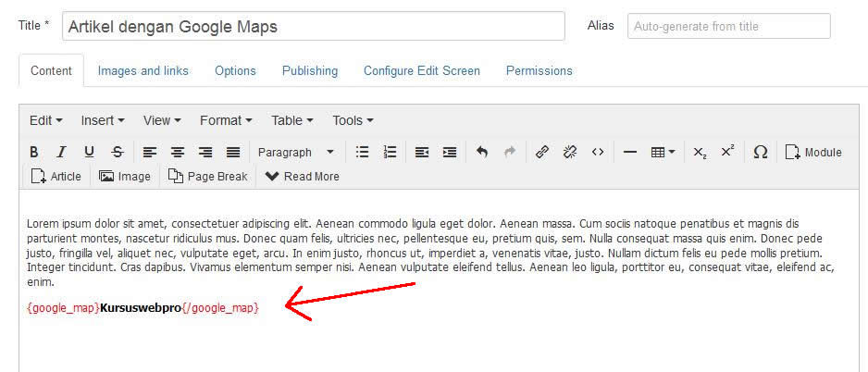Insert or edit link
The height and width of the screenshot is (372, 868).
[542, 153]
